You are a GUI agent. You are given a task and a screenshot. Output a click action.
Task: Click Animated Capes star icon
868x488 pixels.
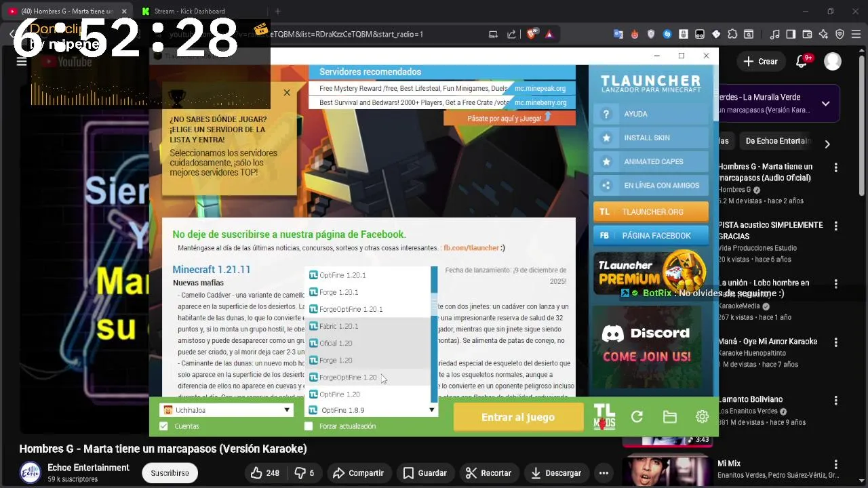coord(606,161)
